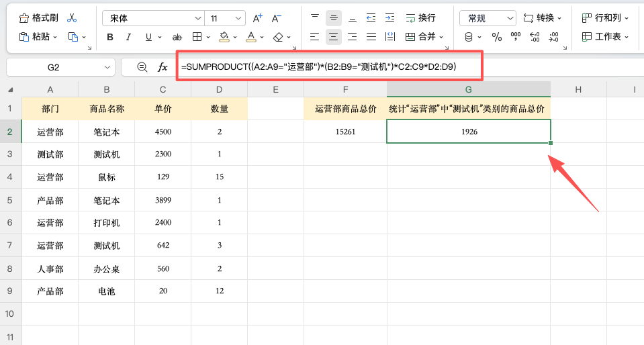Toggle horizontal center alignment
Image resolution: width=644 pixels, height=345 pixels.
tap(334, 37)
